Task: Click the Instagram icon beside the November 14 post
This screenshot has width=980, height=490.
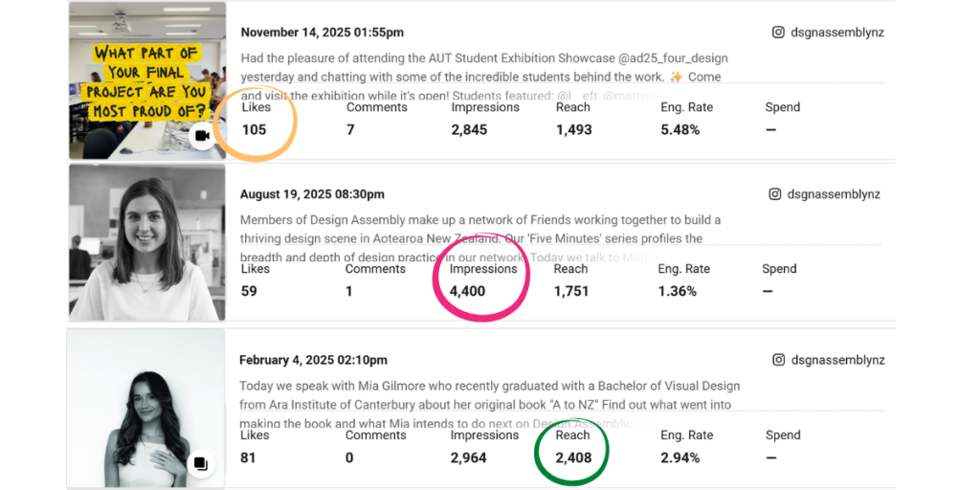Action: coord(778,33)
